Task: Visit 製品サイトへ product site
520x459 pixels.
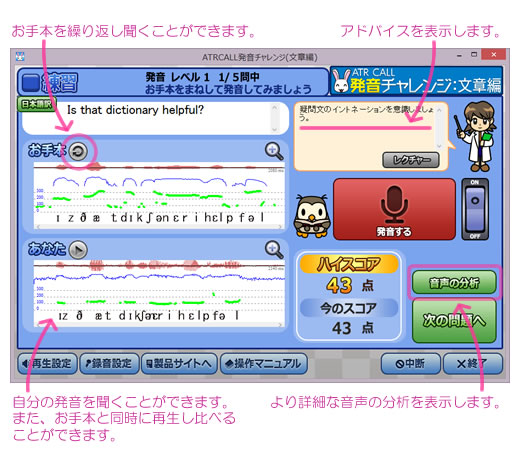Action: 179,363
